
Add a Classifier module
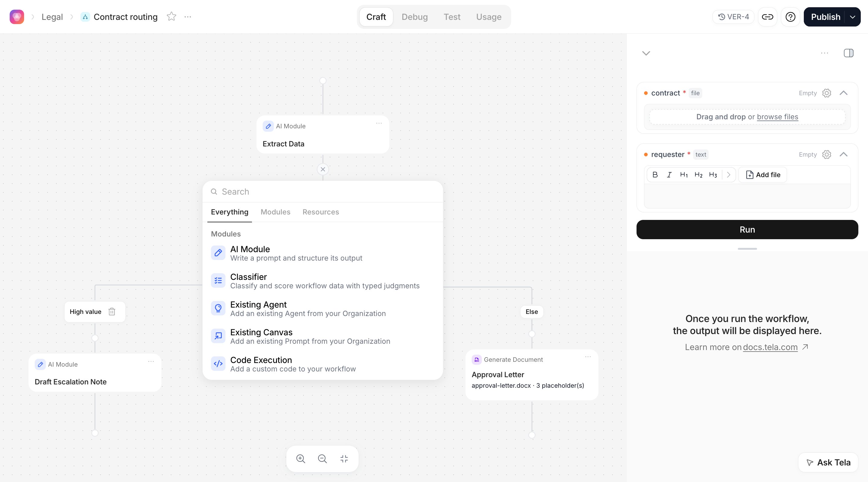323,280
